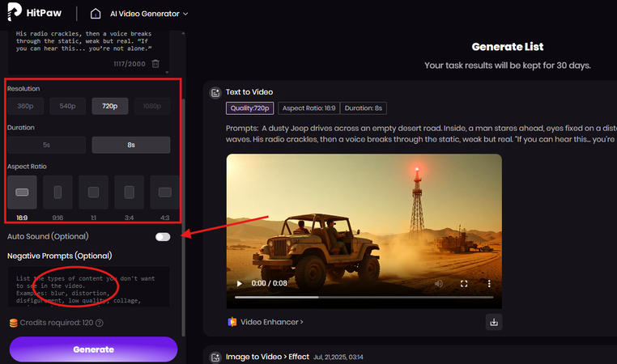Click the Jeep video thumbnail
This screenshot has height=364, width=617.
coord(364,231)
